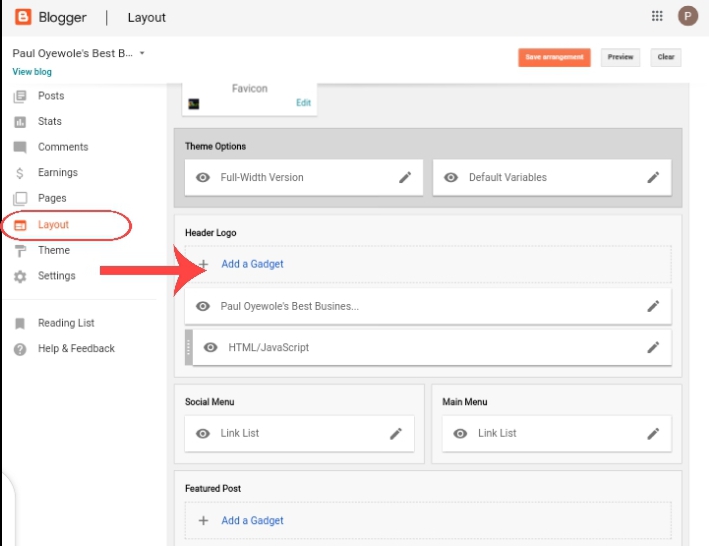Click plus icon in Header Logo section
Image resolution: width=709 pixels, height=546 pixels.
(x=203, y=264)
